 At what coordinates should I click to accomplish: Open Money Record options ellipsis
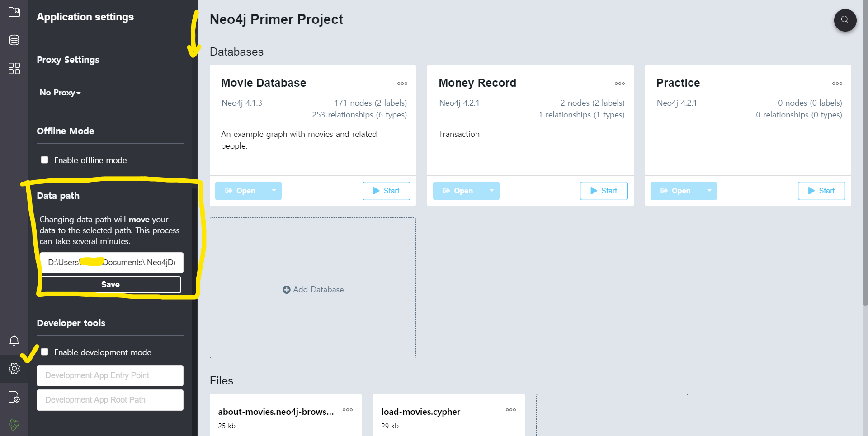pos(620,84)
